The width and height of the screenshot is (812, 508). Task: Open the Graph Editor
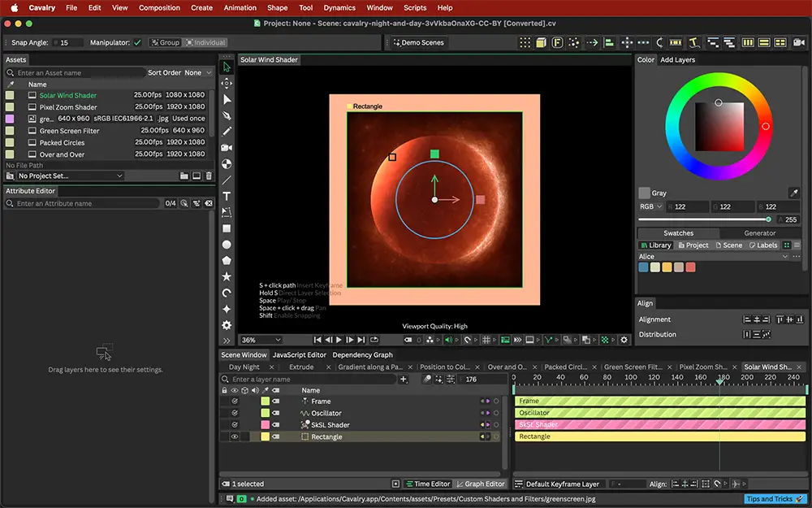click(x=480, y=484)
